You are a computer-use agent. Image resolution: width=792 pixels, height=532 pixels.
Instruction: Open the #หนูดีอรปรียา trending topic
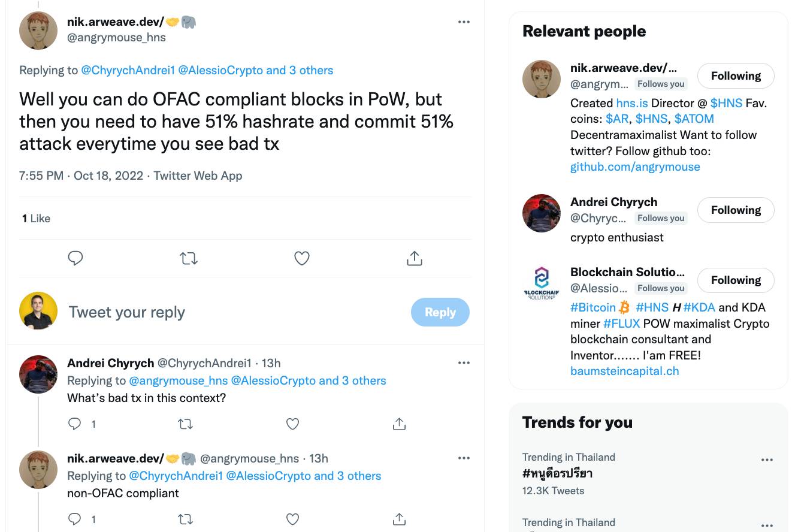click(x=557, y=474)
